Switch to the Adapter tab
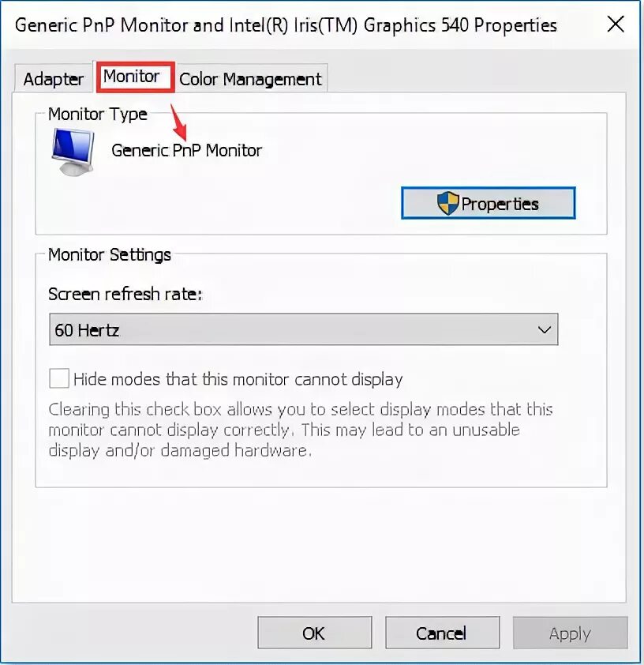Viewport: 644px width, 665px height. [x=54, y=79]
